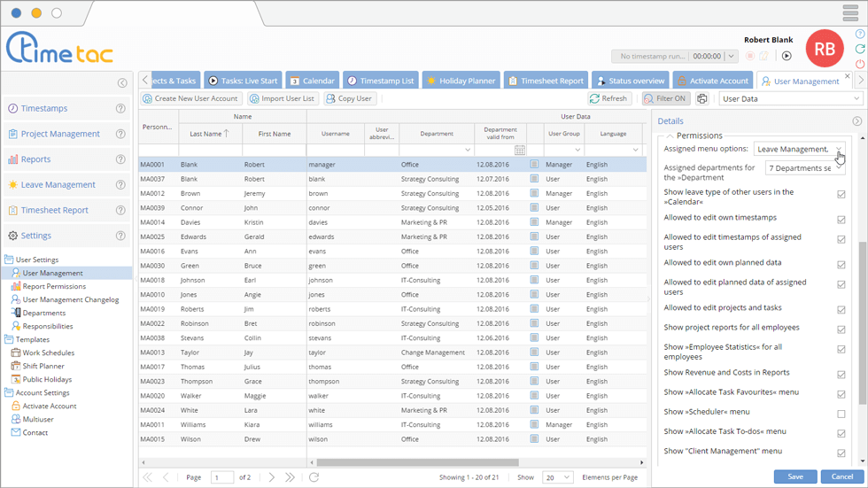Collapse the Details panel arrow

click(857, 121)
